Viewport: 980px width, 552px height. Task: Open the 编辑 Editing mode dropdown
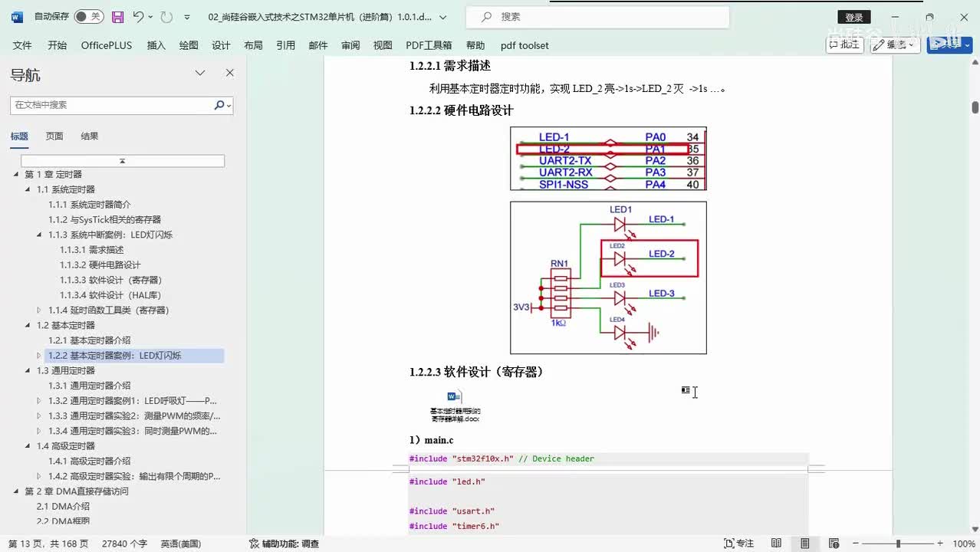pyautogui.click(x=894, y=44)
